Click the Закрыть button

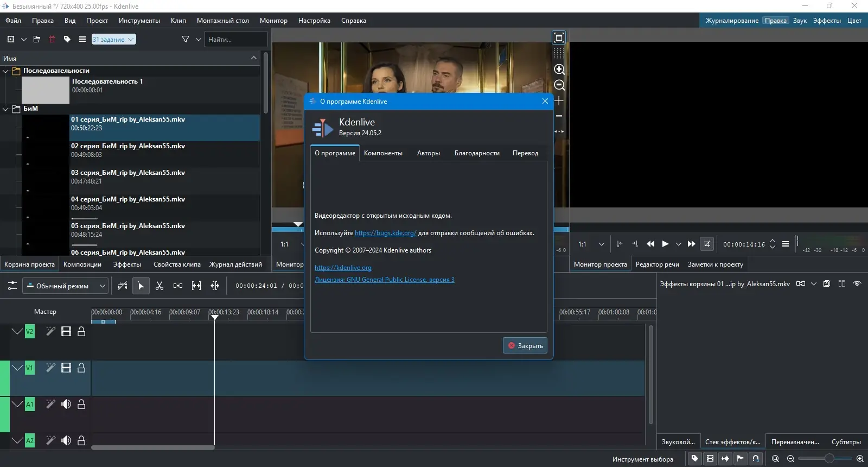(x=525, y=345)
